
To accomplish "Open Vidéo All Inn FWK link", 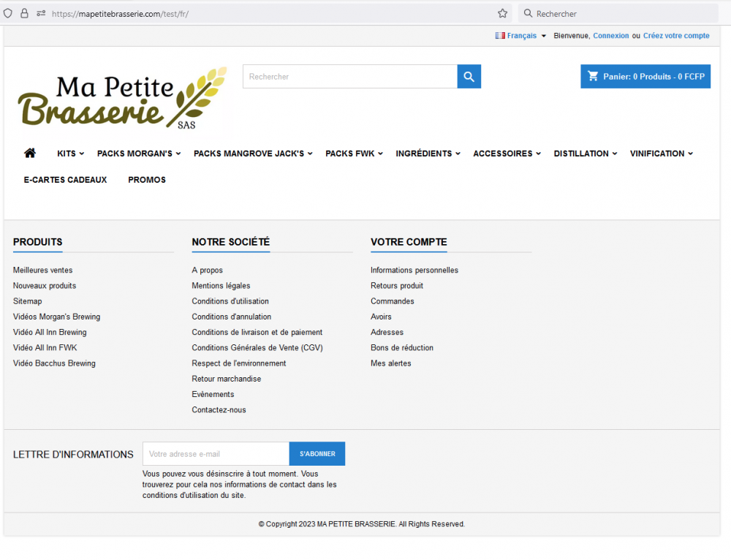I will 45,347.
